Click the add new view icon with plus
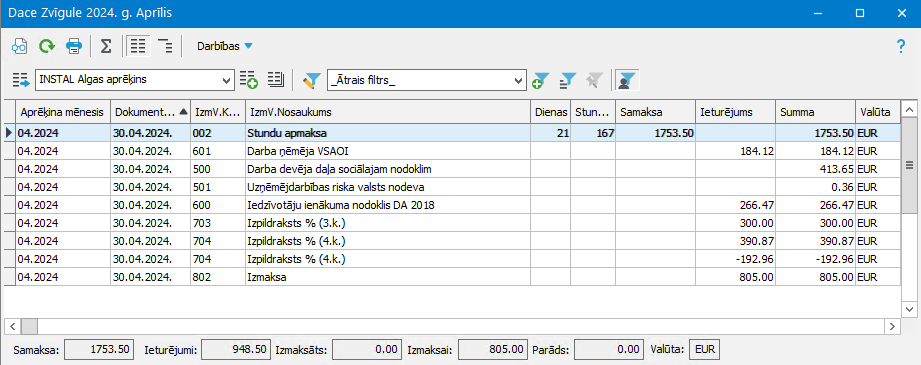This screenshot has width=921, height=365. 249,80
